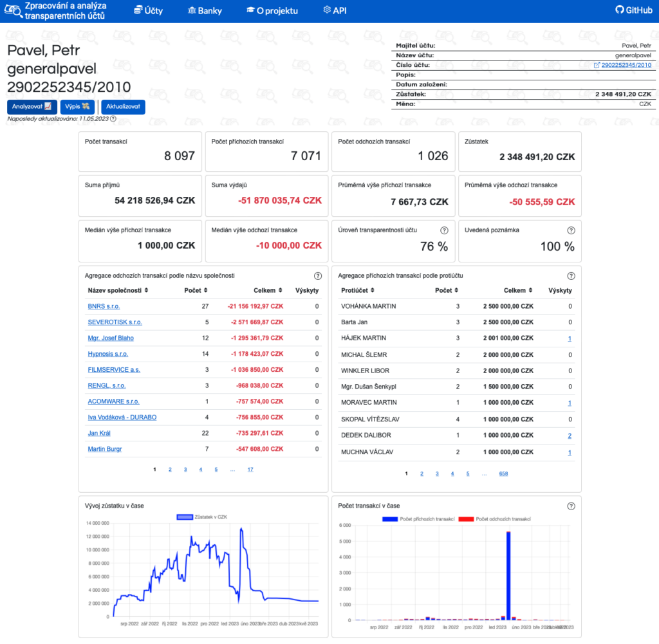Click the transaction count value 8 097
This screenshot has width=659, height=644.
click(180, 156)
